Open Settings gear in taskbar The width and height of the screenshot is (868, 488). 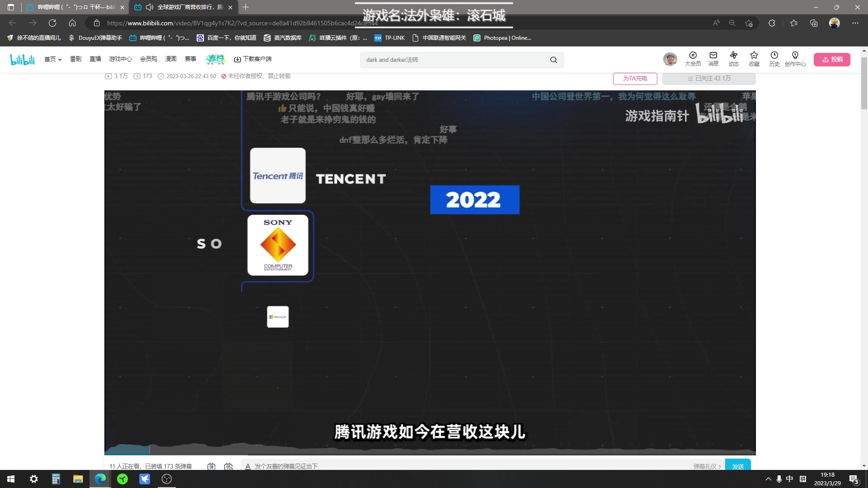coord(33,479)
